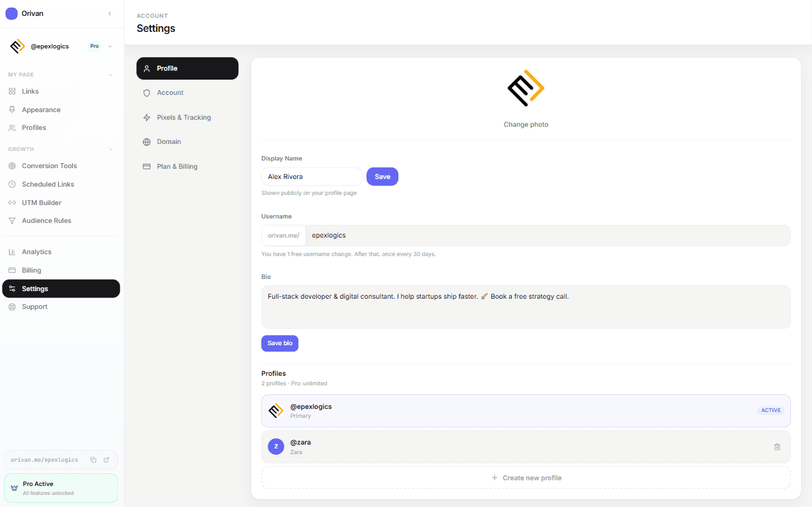Copy the orivan.me/epexlogics link
The height and width of the screenshot is (507, 812).
tap(93, 460)
